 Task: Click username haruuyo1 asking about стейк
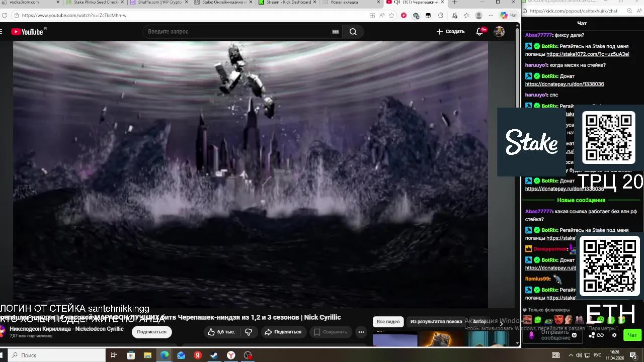tap(536, 65)
